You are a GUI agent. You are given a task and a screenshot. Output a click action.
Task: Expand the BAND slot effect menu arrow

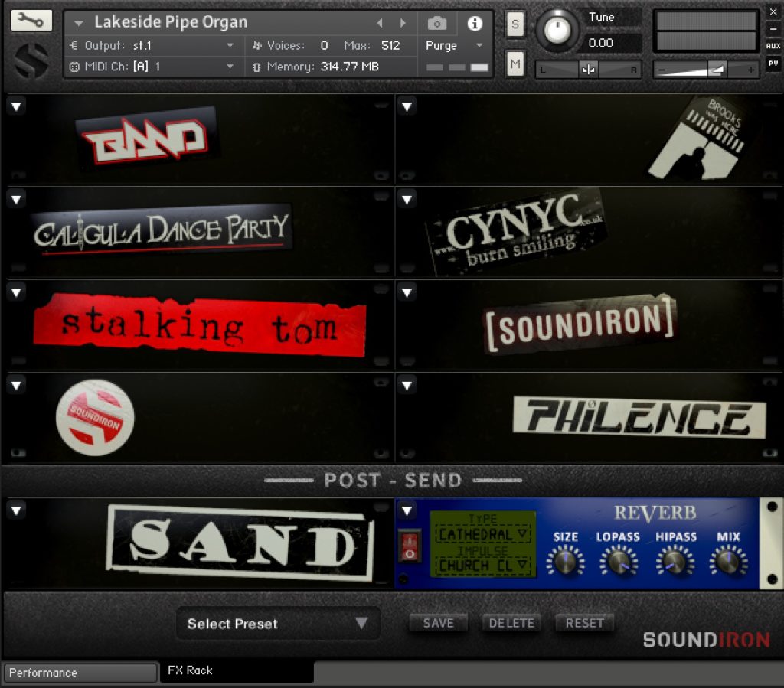(16, 106)
